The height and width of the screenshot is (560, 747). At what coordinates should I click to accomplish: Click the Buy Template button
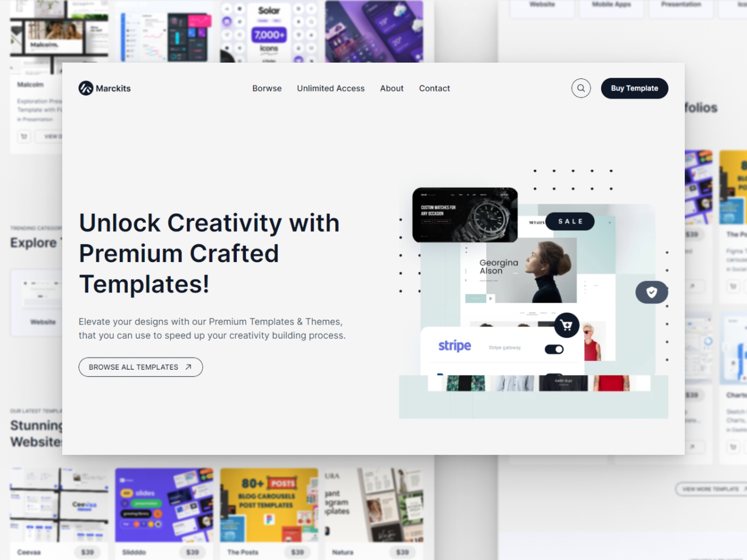(634, 88)
